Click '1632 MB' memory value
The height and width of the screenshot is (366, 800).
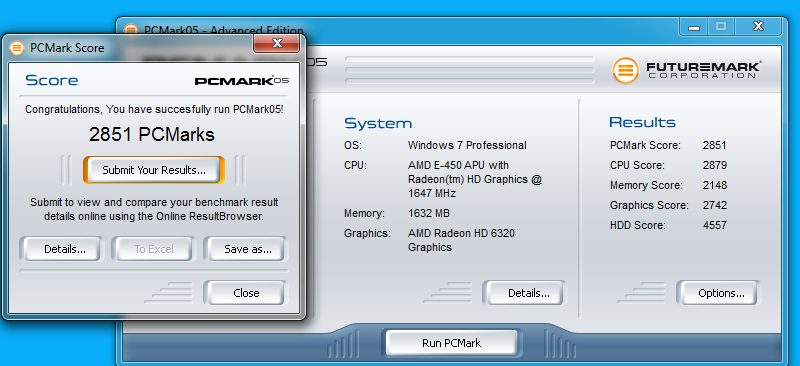point(429,213)
